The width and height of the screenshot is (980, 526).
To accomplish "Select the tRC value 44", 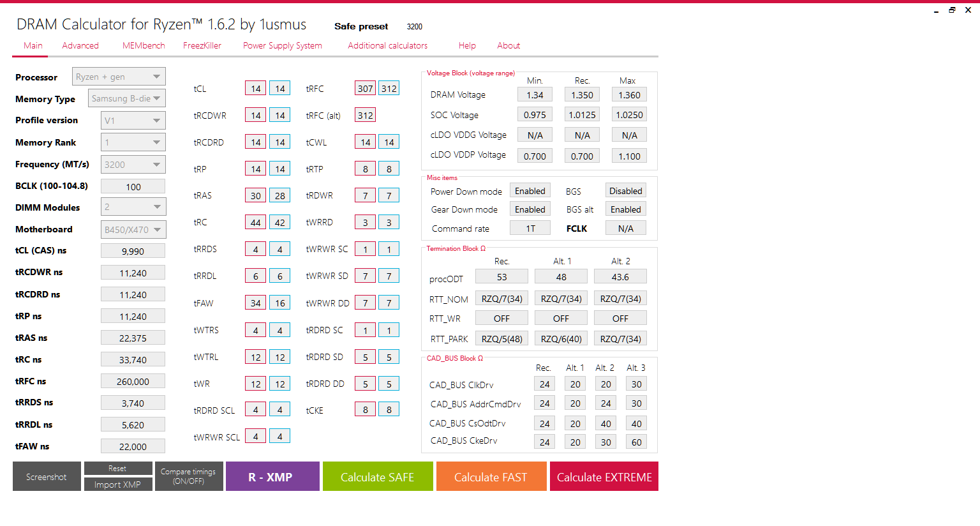I will point(256,222).
